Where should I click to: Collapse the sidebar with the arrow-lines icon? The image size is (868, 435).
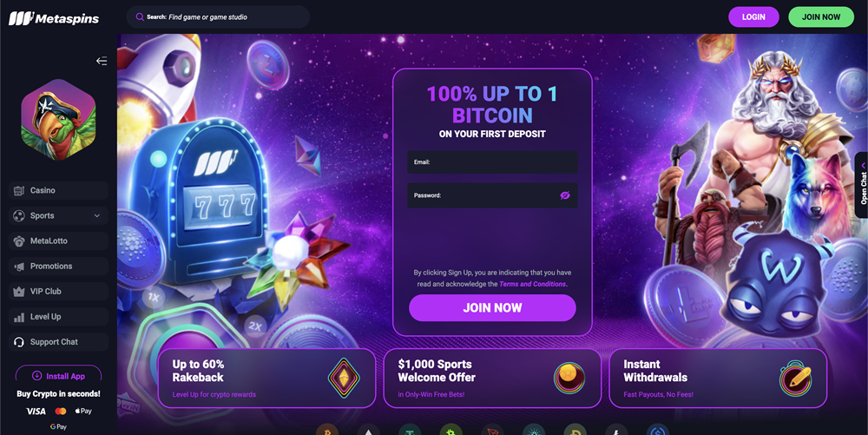coord(102,61)
